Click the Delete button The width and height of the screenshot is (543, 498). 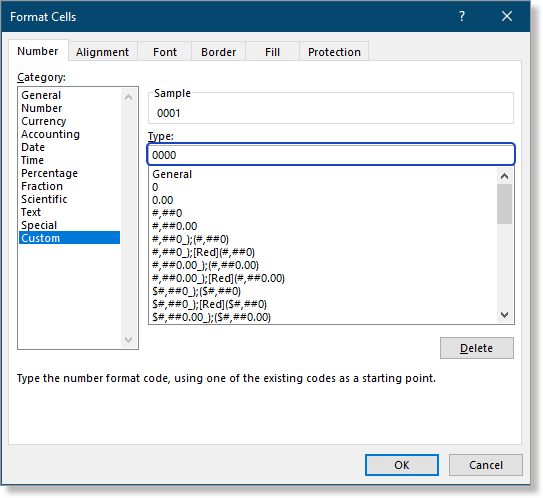477,348
